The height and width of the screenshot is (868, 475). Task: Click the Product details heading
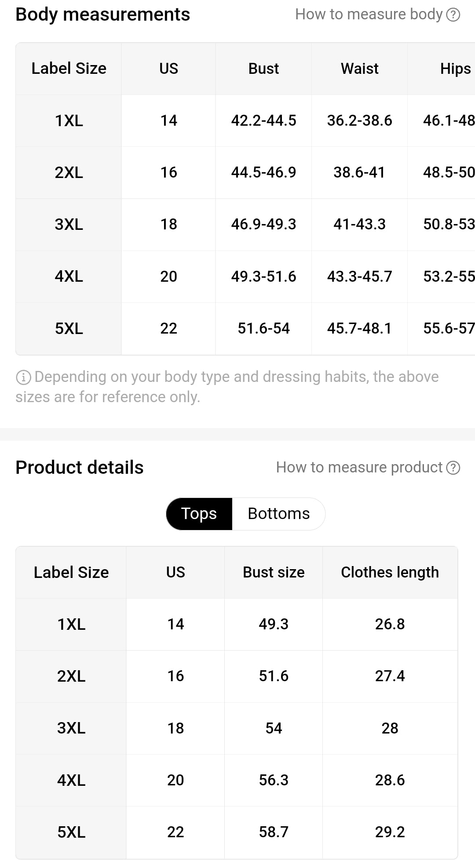[80, 468]
